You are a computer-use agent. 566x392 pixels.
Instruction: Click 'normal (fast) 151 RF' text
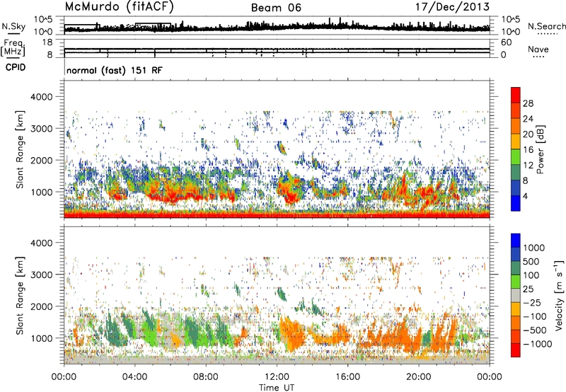tap(115, 70)
